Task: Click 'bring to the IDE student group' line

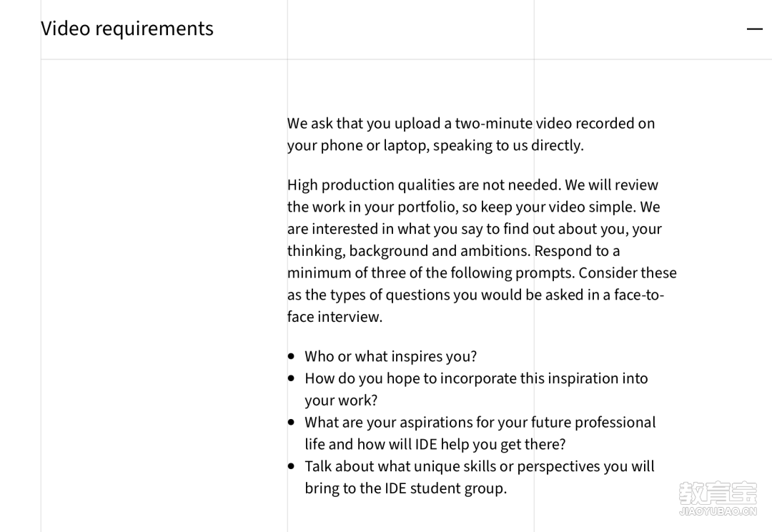Action: (x=406, y=488)
